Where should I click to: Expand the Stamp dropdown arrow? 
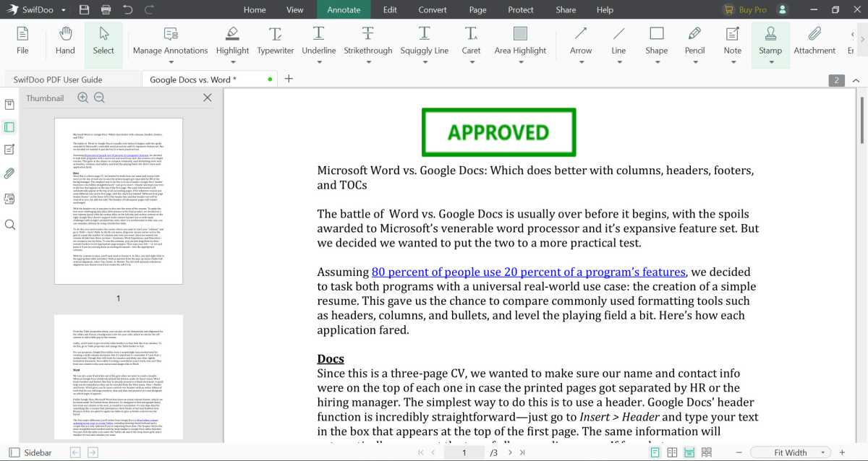click(770, 62)
